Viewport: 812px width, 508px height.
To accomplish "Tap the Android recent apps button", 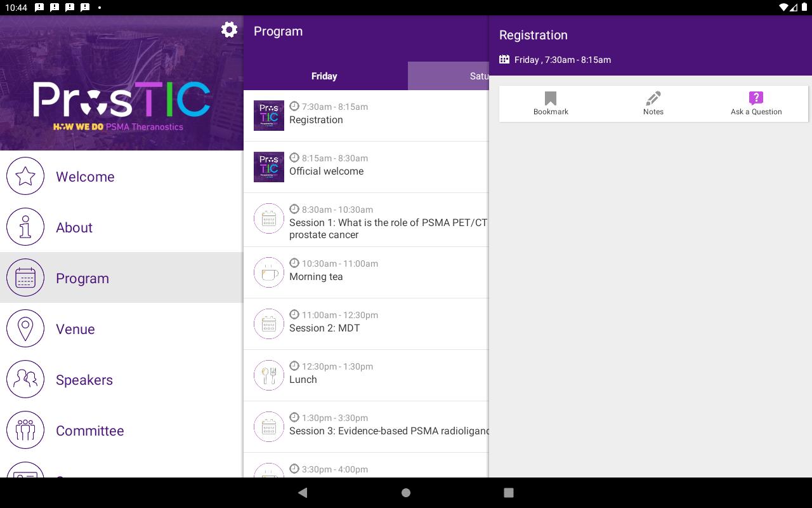I will click(x=508, y=493).
